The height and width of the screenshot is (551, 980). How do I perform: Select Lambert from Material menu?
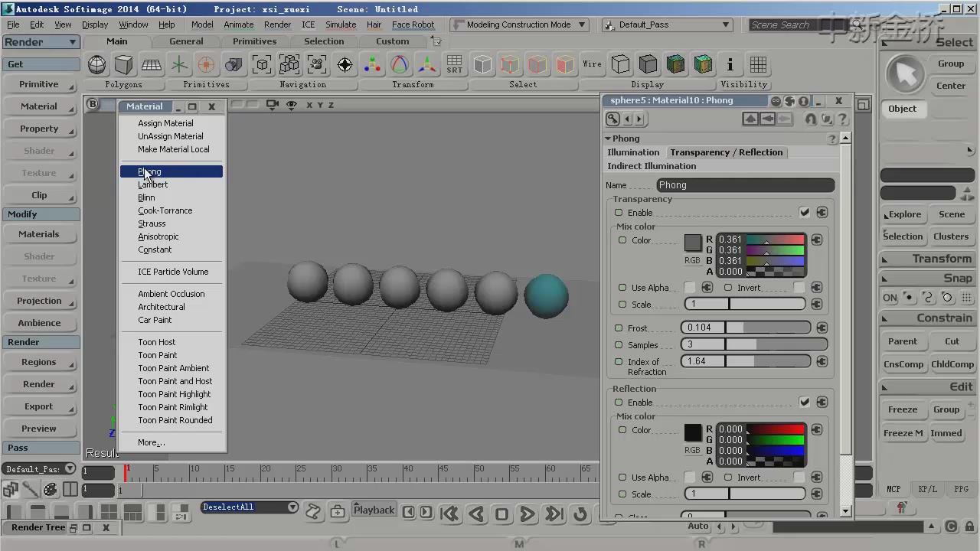coord(152,184)
